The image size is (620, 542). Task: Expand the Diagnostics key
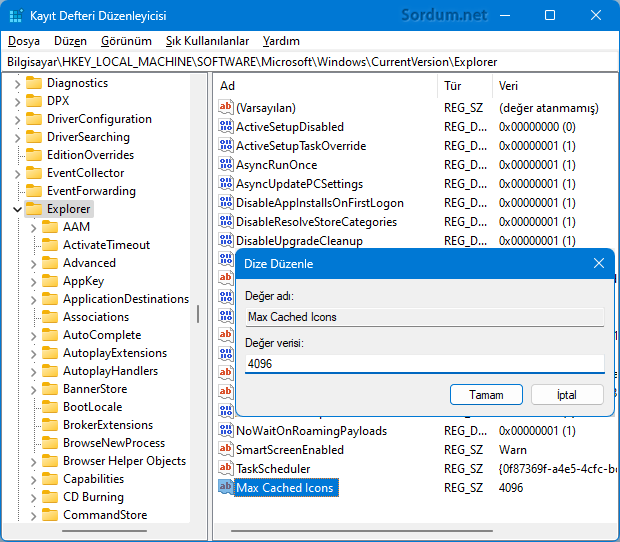[x=17, y=84]
